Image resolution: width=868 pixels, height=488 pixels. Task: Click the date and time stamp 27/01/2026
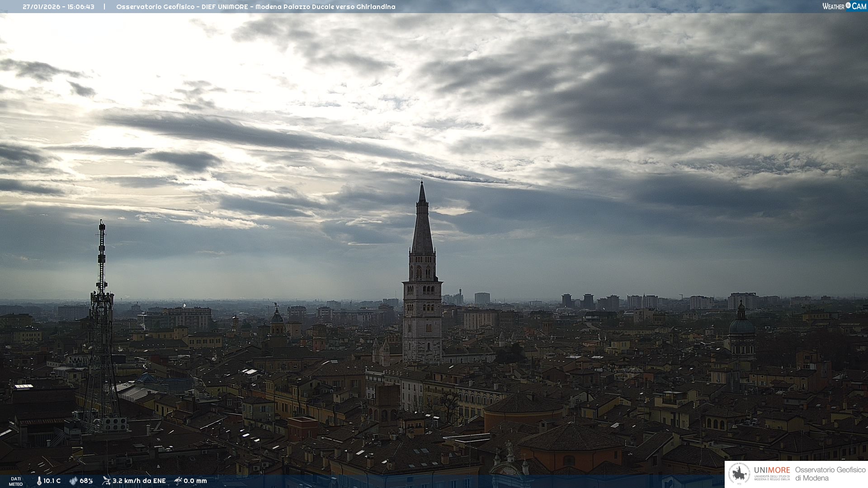58,7
